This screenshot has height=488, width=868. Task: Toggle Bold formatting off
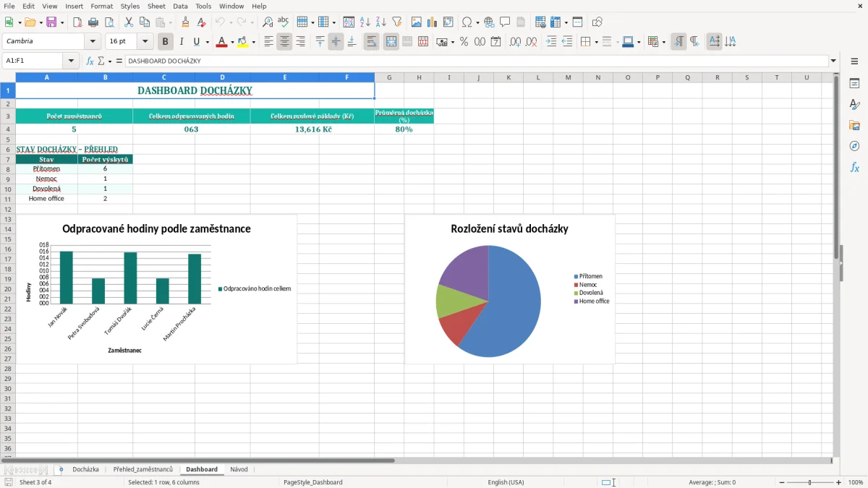coord(166,42)
